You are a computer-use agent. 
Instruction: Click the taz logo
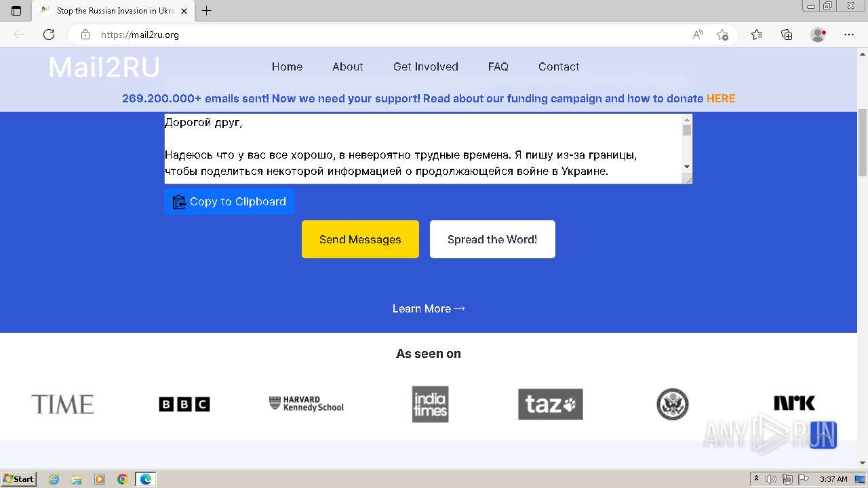coord(551,405)
